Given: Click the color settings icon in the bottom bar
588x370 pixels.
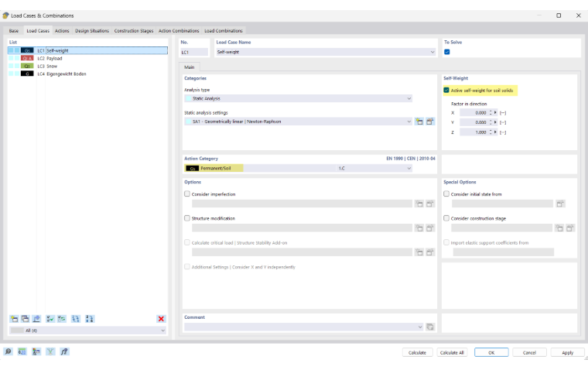Looking at the screenshot, I should [x=36, y=351].
